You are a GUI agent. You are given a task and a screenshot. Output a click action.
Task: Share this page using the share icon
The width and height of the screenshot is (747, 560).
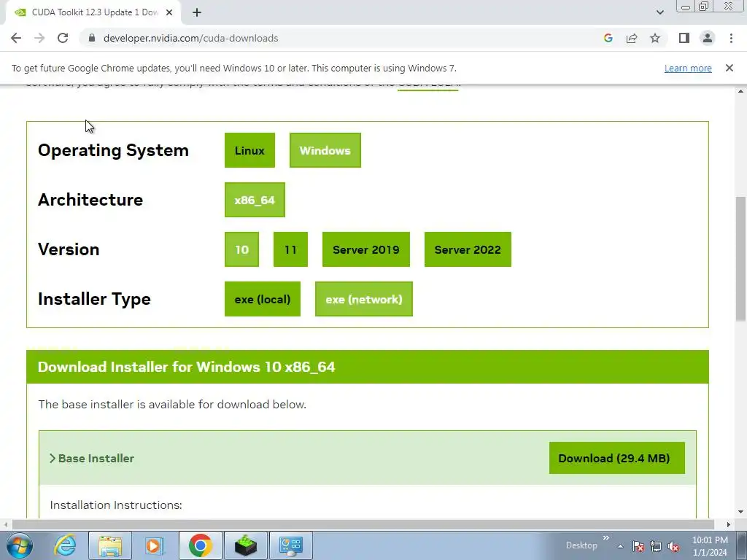pyautogui.click(x=632, y=38)
